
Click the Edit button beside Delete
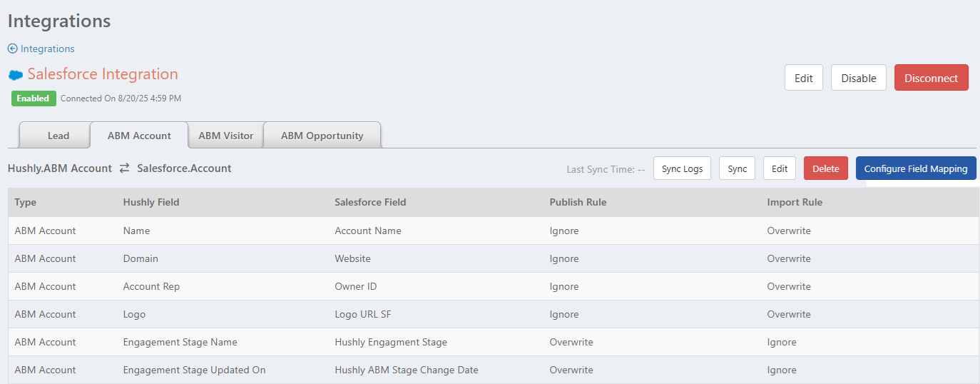[x=780, y=168]
